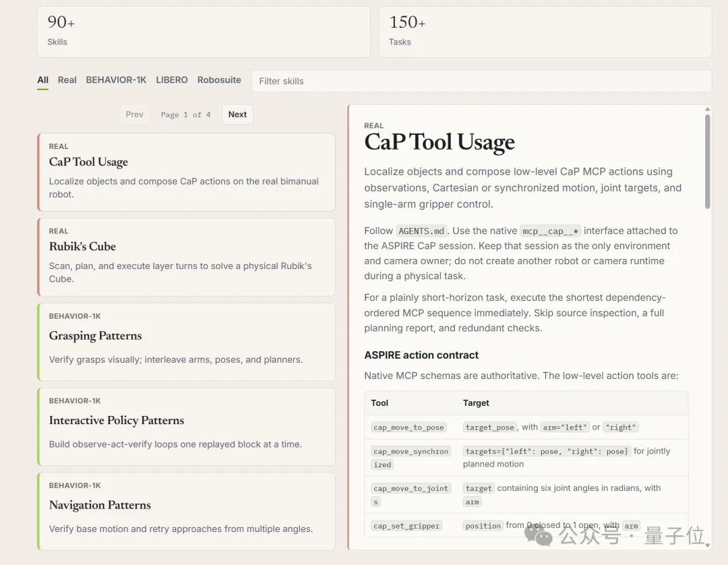Open the LIBERO filter tab
The width and height of the screenshot is (728, 565).
[x=172, y=80]
